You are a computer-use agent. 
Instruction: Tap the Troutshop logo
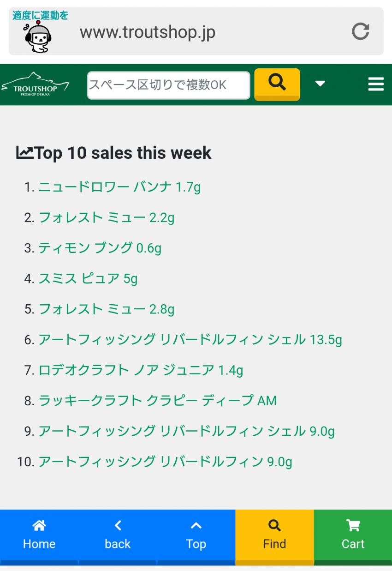tap(35, 84)
